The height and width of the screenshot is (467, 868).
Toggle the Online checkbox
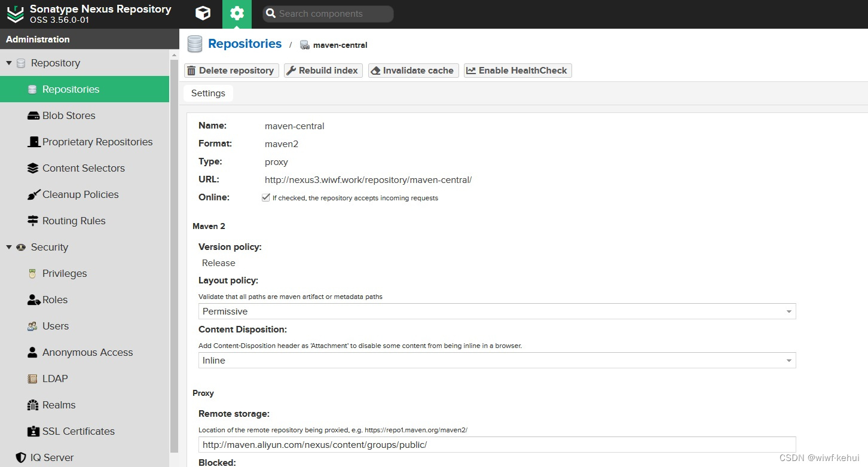click(x=266, y=197)
